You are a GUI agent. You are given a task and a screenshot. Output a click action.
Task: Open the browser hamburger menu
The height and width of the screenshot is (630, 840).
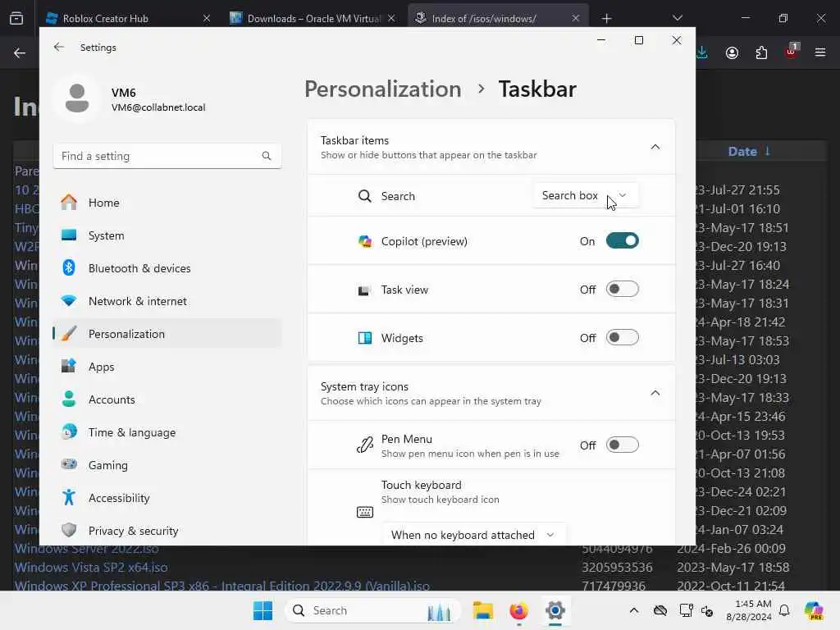[820, 52]
